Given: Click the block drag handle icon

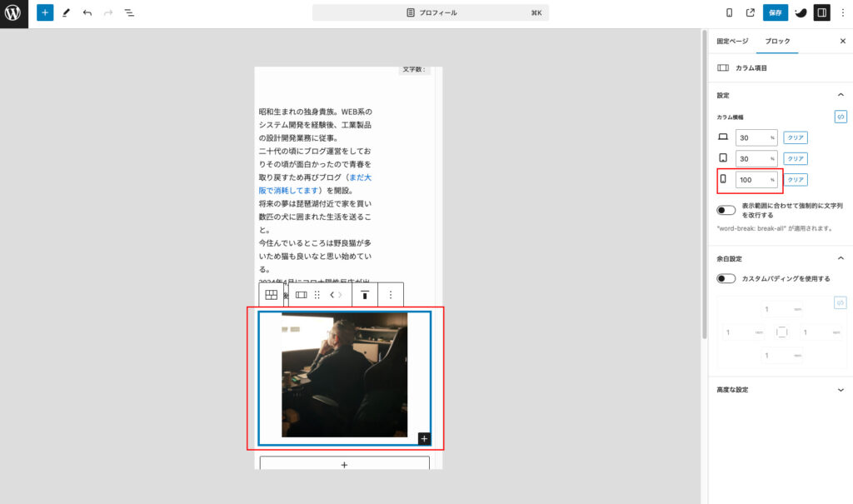Looking at the screenshot, I should pyautogui.click(x=317, y=295).
